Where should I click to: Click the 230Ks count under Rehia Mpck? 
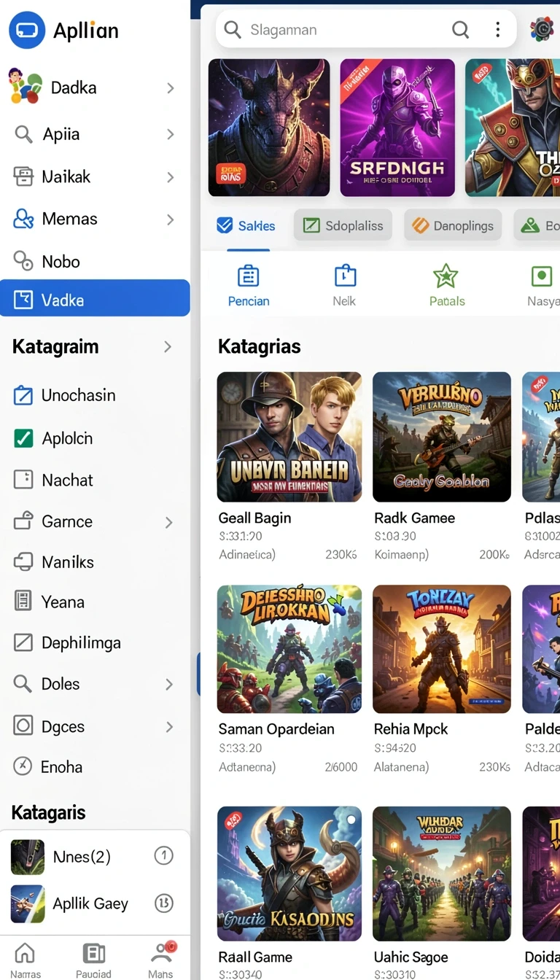tap(494, 767)
